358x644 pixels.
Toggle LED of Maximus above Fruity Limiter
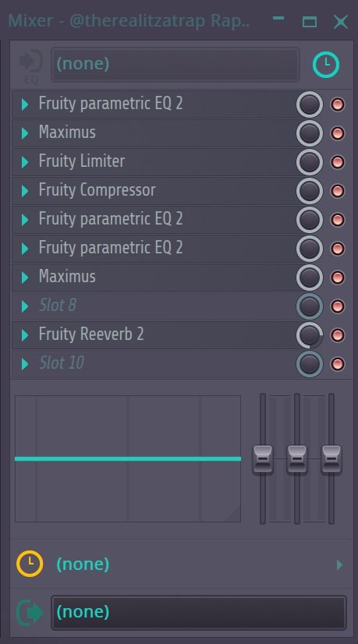tap(338, 133)
